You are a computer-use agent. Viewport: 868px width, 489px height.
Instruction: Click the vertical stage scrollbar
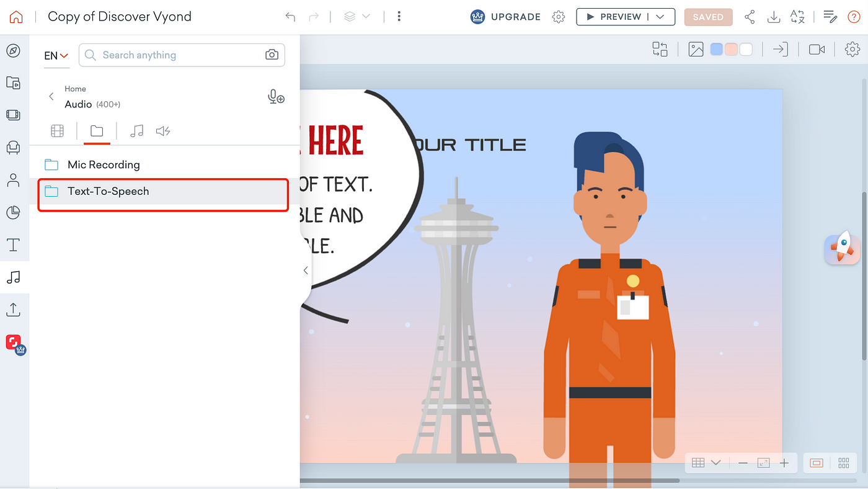point(864,276)
